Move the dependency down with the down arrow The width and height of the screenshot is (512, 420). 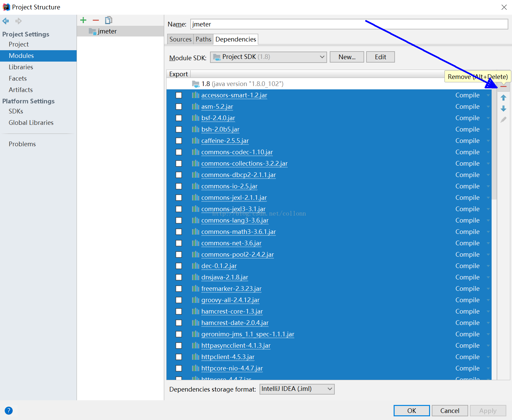[x=503, y=108]
